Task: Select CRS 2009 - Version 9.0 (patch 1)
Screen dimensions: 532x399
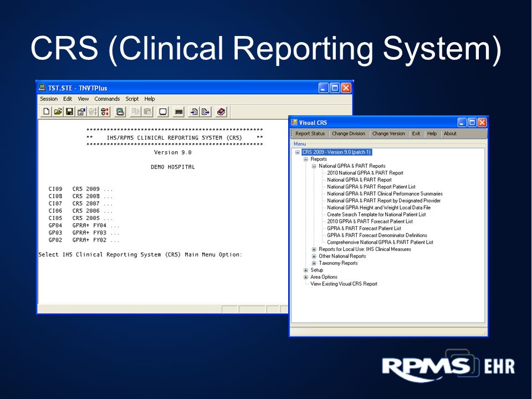Action: tap(336, 152)
